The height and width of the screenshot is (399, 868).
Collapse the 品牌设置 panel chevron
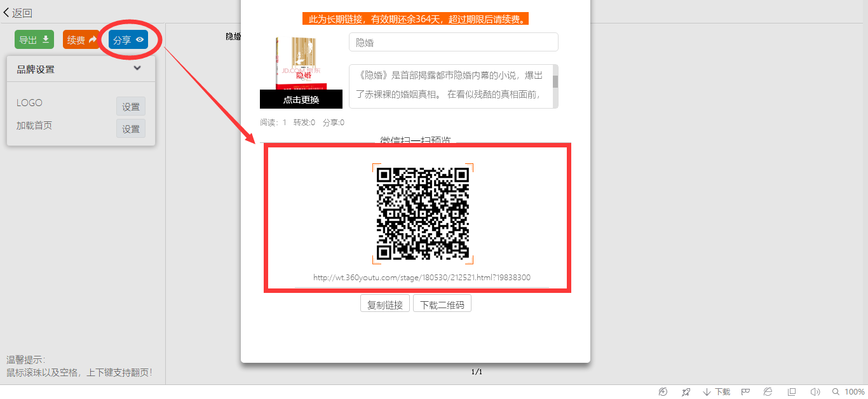tap(137, 69)
